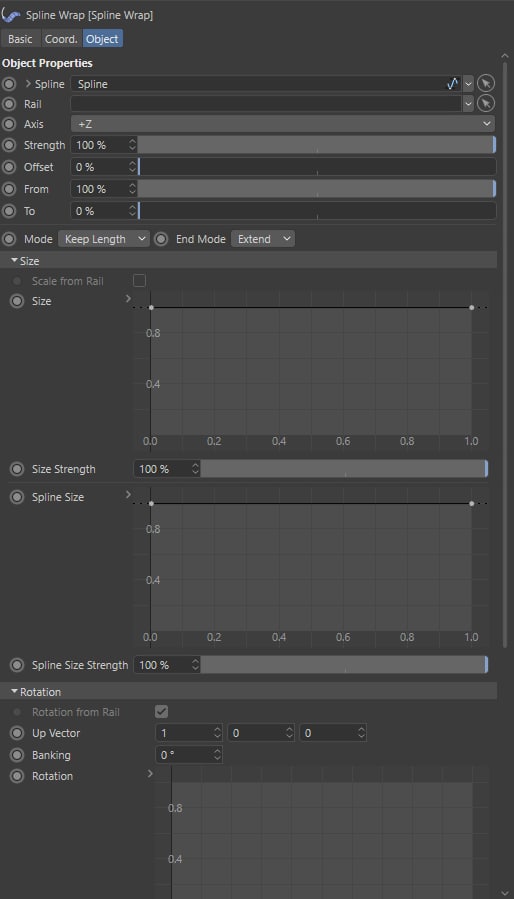Viewport: 514px width, 899px height.
Task: Select the Object tab
Action: pyautogui.click(x=103, y=39)
